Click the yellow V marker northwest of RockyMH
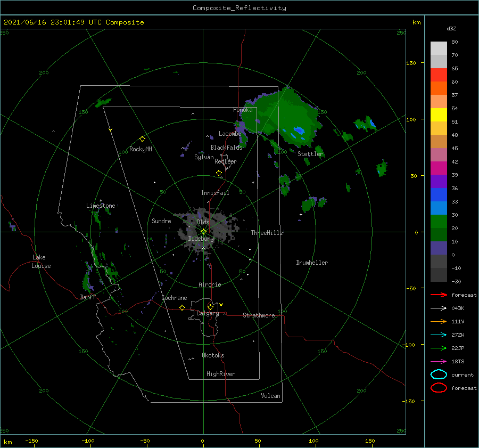The width and height of the screenshot is (479, 448). [111, 130]
